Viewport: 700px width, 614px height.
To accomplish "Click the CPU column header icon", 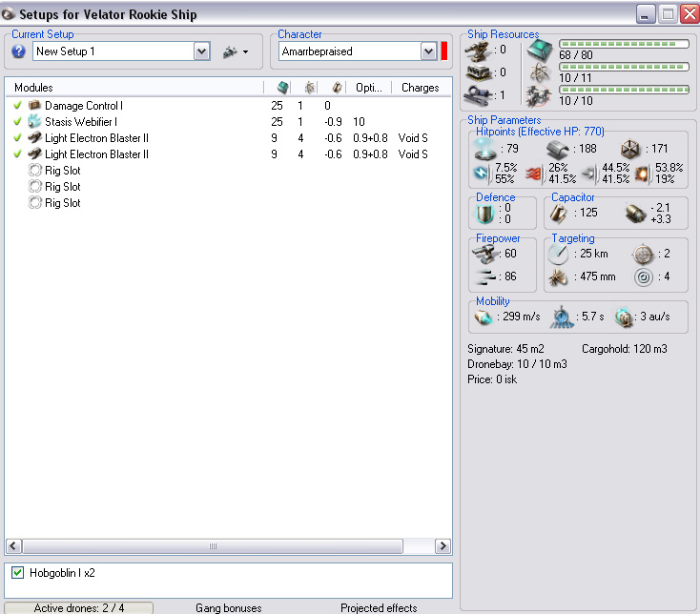I will [x=282, y=88].
